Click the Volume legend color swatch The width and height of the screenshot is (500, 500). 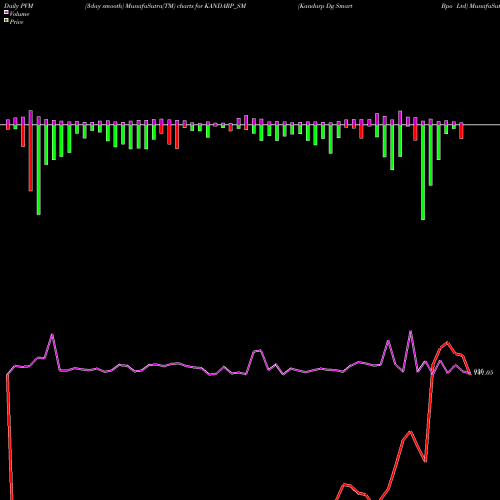click(6, 12)
